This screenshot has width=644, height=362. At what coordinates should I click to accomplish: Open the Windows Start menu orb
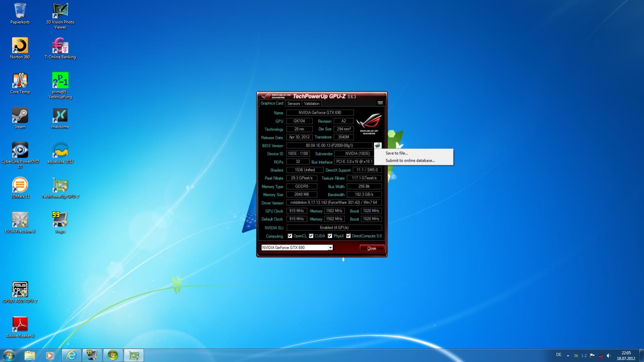[9, 355]
